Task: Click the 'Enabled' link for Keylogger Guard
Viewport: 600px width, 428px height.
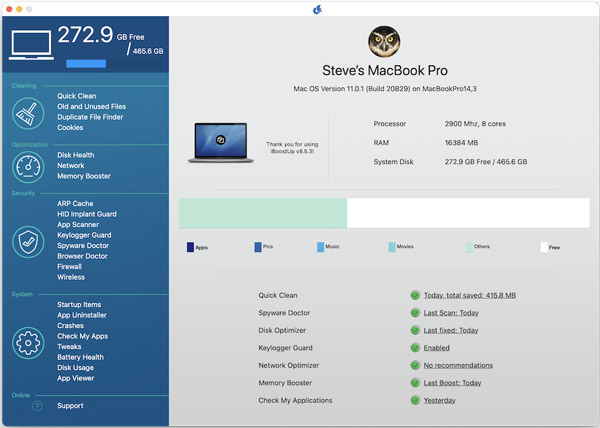Action: [436, 348]
